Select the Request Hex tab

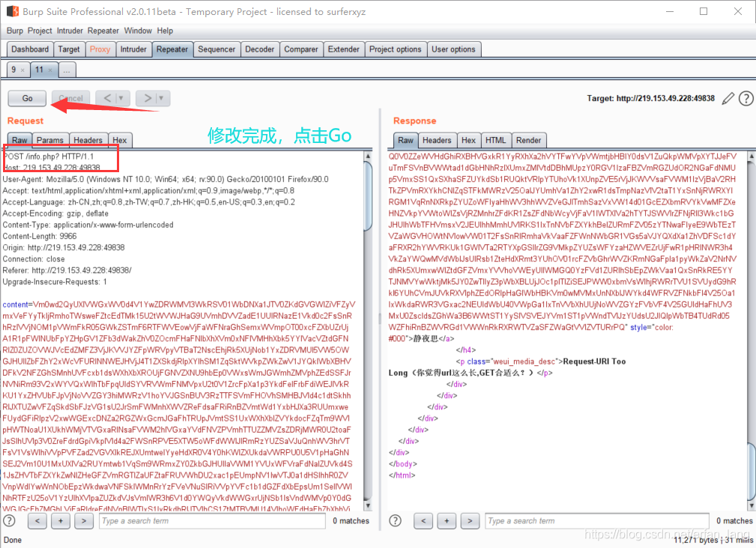(x=120, y=140)
